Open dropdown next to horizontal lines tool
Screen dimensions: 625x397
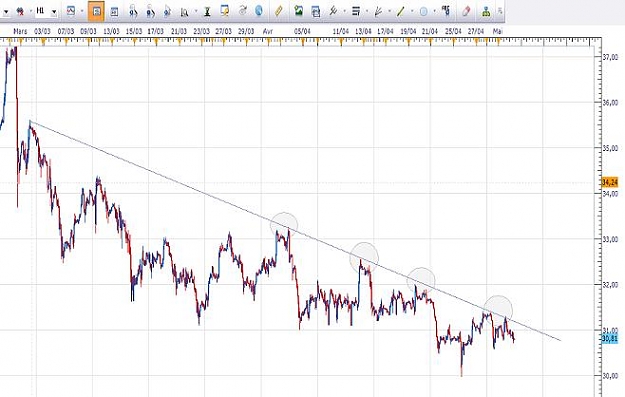click(367, 12)
